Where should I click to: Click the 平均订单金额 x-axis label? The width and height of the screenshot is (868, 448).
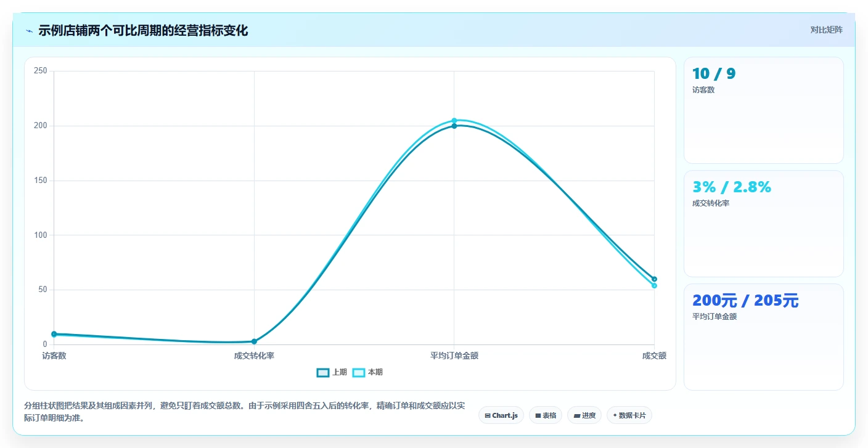coord(454,356)
